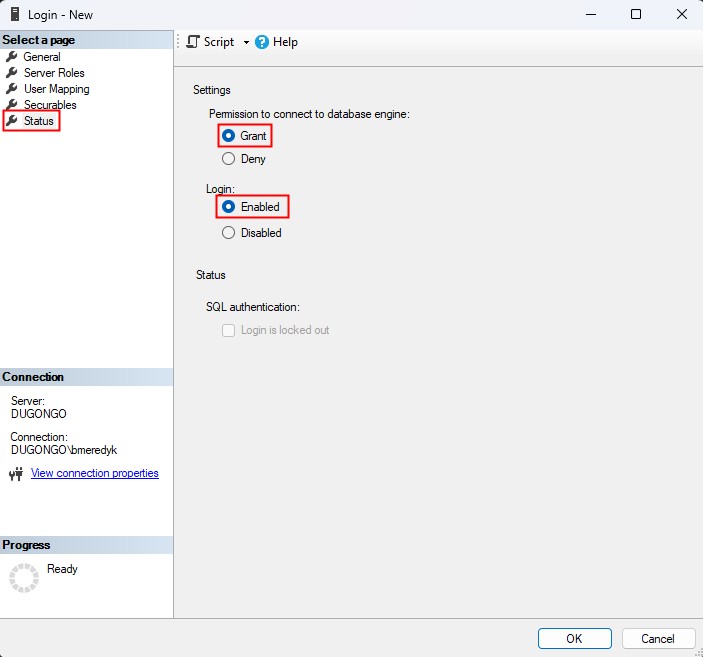This screenshot has height=657, width=703.
Task: Open the General page
Action: click(x=42, y=57)
